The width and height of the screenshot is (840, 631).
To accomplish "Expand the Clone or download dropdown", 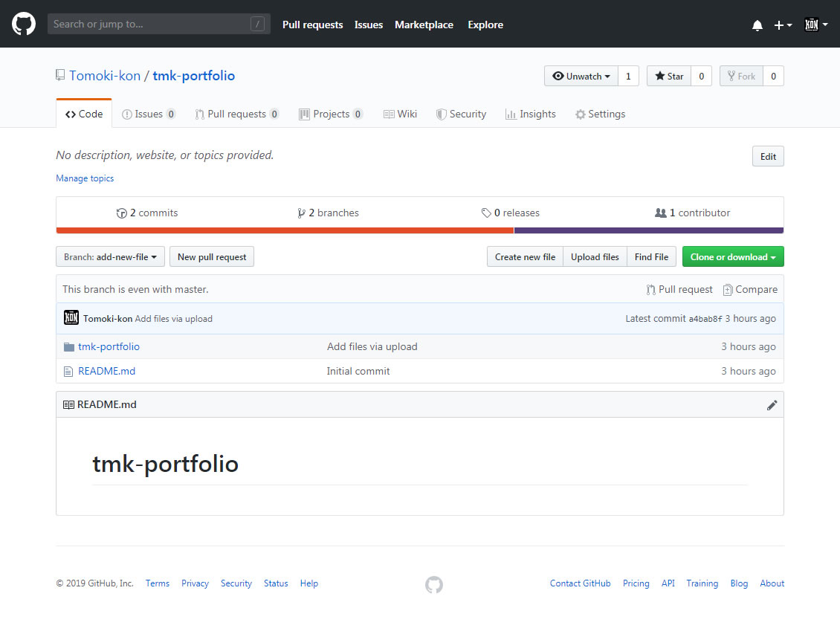I will point(733,256).
